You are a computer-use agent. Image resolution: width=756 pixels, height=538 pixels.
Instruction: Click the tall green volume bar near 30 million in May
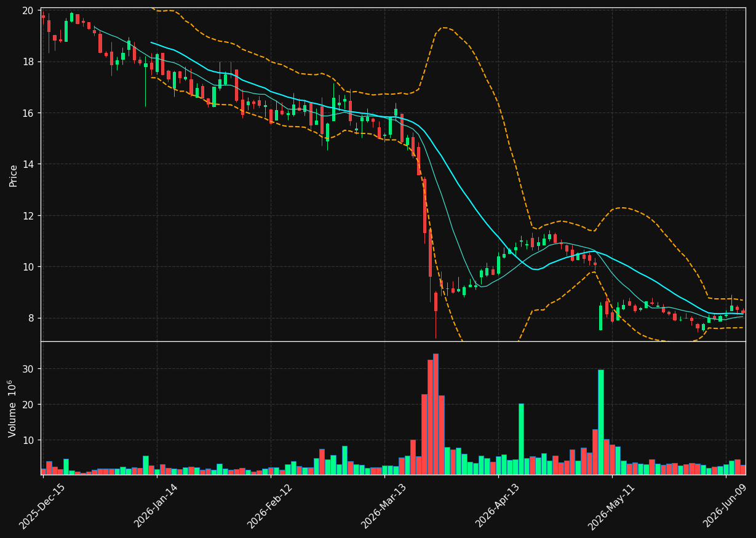pos(601,422)
